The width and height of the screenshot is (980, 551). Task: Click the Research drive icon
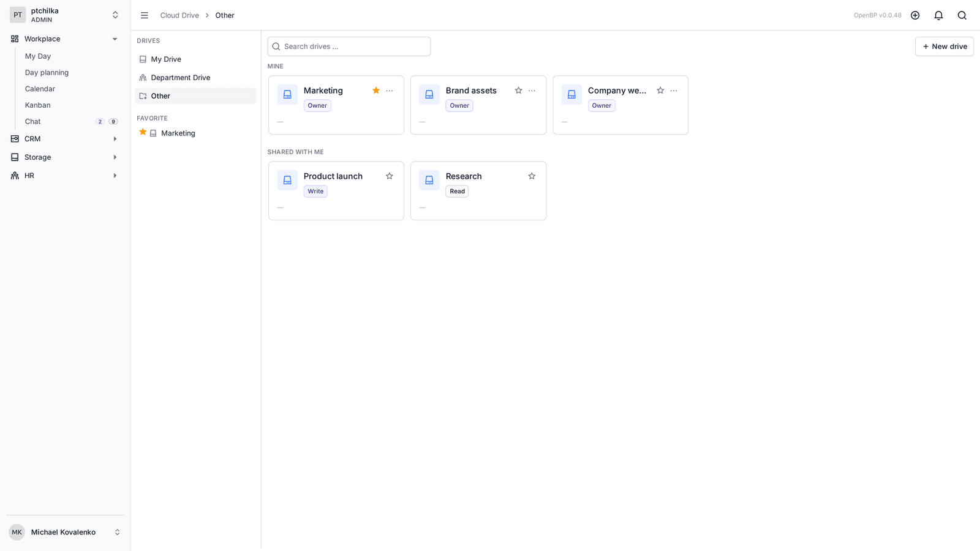tap(429, 180)
